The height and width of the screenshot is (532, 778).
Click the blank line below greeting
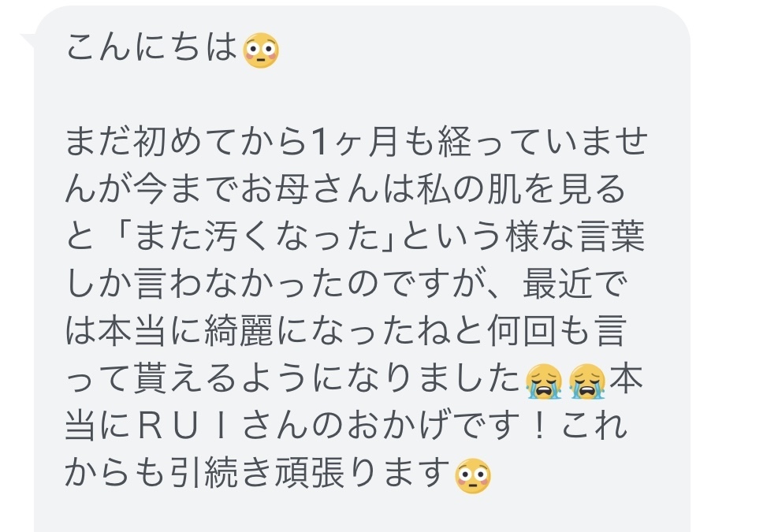363,95
